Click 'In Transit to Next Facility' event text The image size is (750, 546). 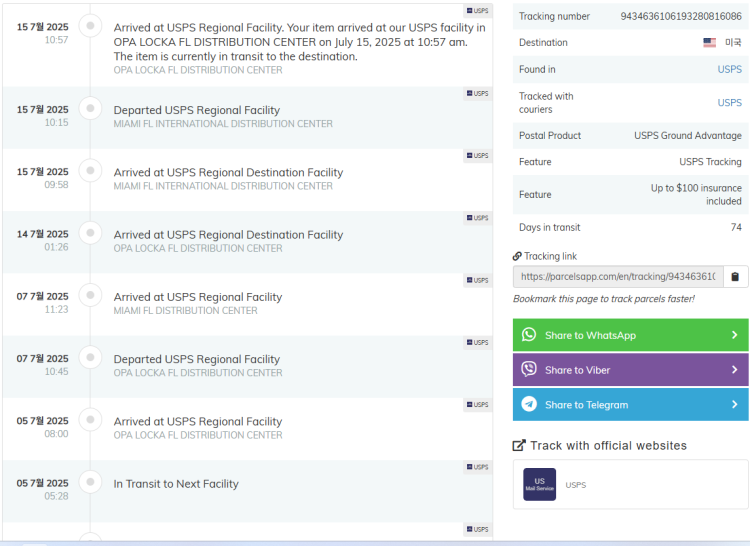[x=176, y=484]
